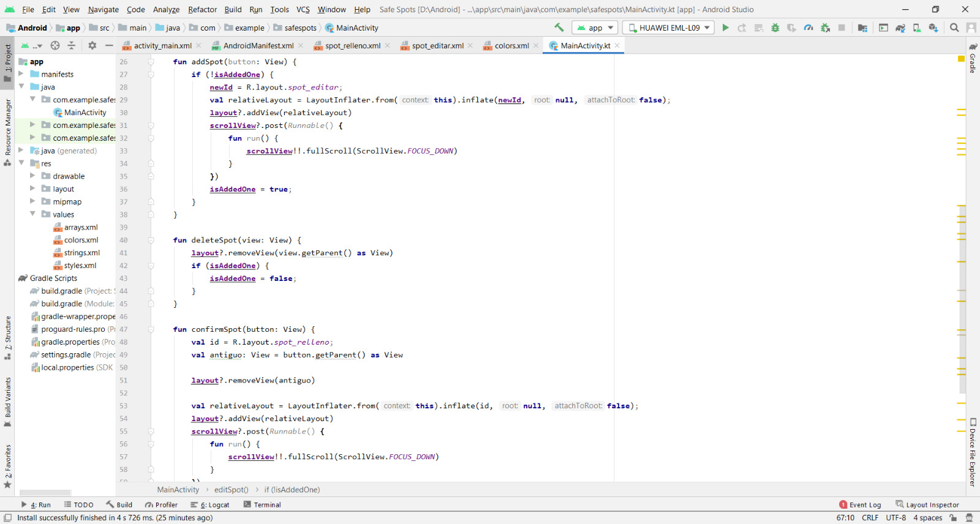980x524 pixels.
Task: Open the Event Log
Action: coord(860,504)
